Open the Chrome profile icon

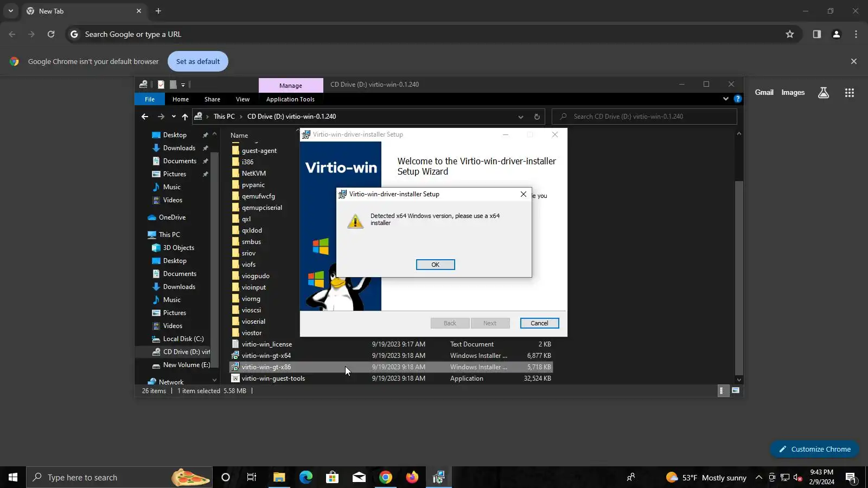[x=837, y=34]
